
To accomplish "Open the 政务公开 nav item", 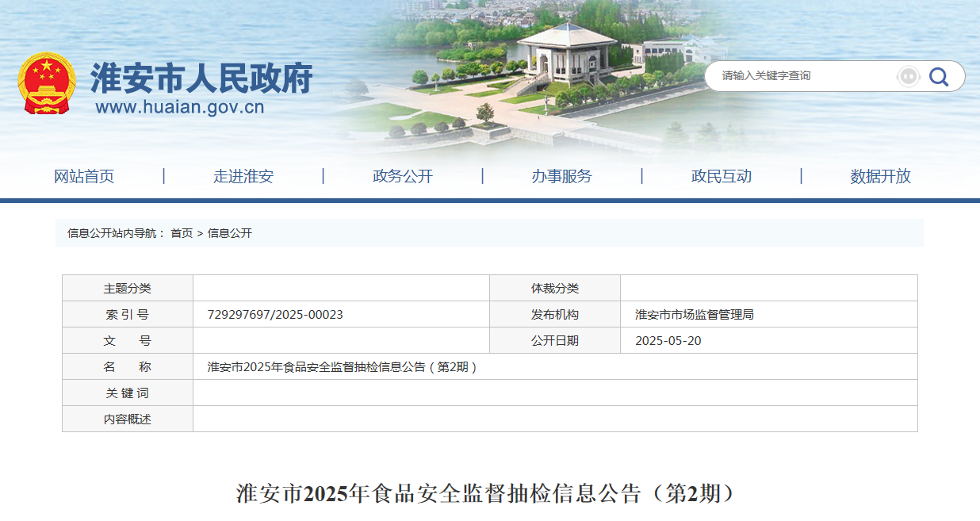I will (403, 176).
